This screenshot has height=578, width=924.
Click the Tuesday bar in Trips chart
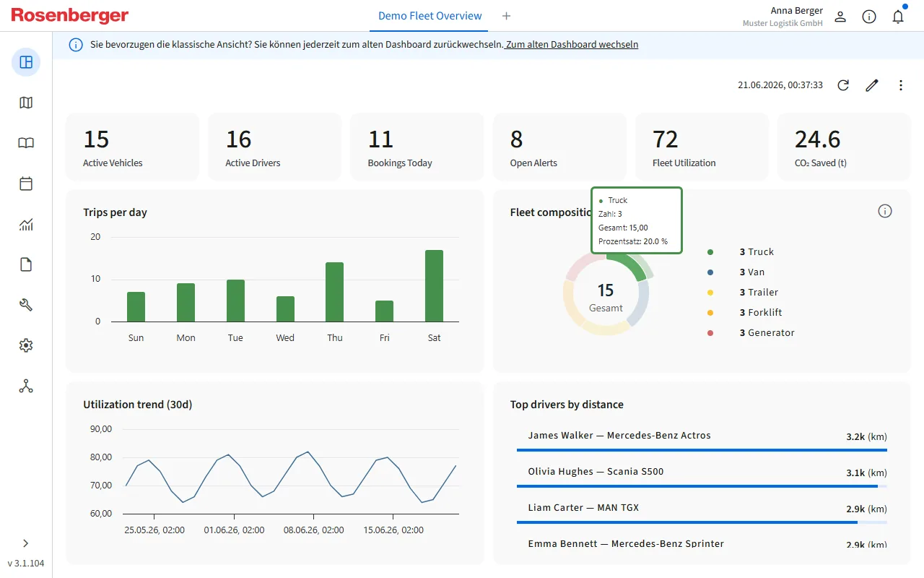coord(235,301)
